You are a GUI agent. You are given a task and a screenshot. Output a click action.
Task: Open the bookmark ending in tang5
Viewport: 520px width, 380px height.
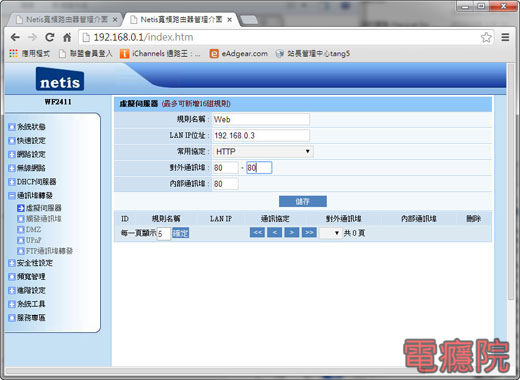coord(313,53)
